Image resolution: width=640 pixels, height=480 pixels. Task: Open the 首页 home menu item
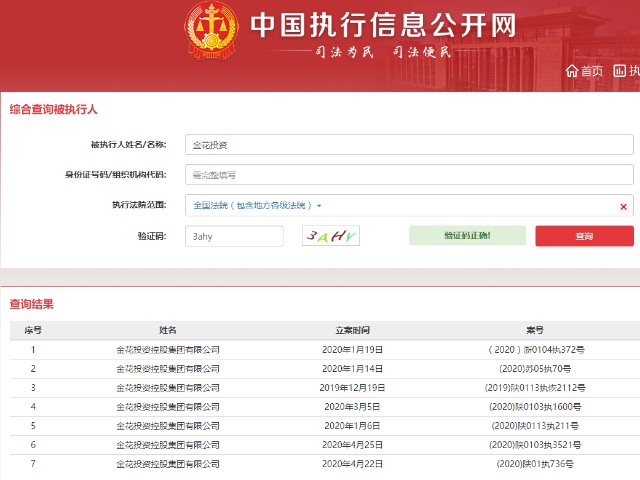(x=584, y=71)
